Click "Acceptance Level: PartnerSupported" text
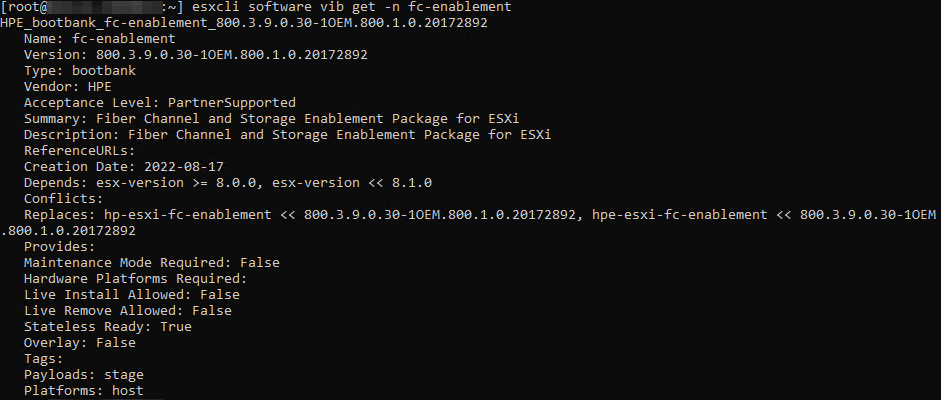Image resolution: width=941 pixels, height=400 pixels. coord(159,102)
